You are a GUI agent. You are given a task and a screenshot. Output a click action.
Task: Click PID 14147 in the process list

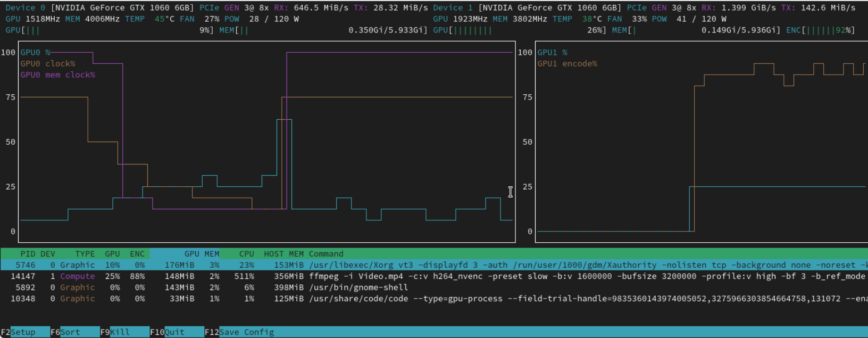(x=23, y=276)
